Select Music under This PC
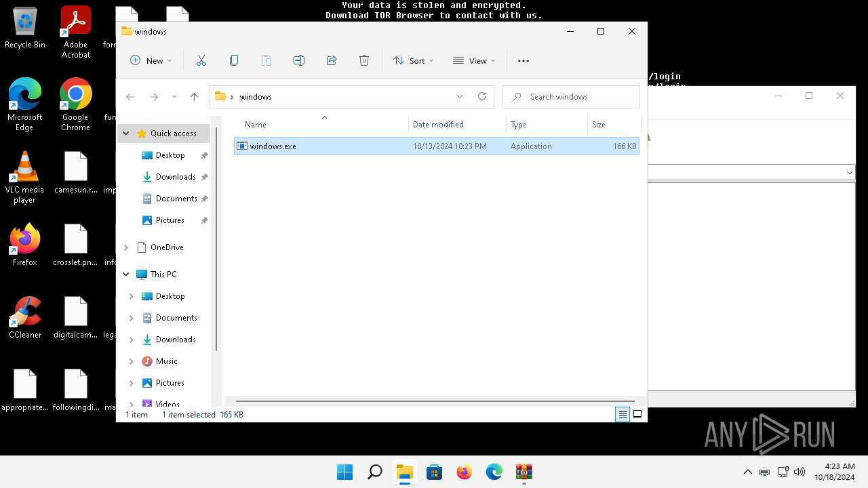 pyautogui.click(x=166, y=361)
